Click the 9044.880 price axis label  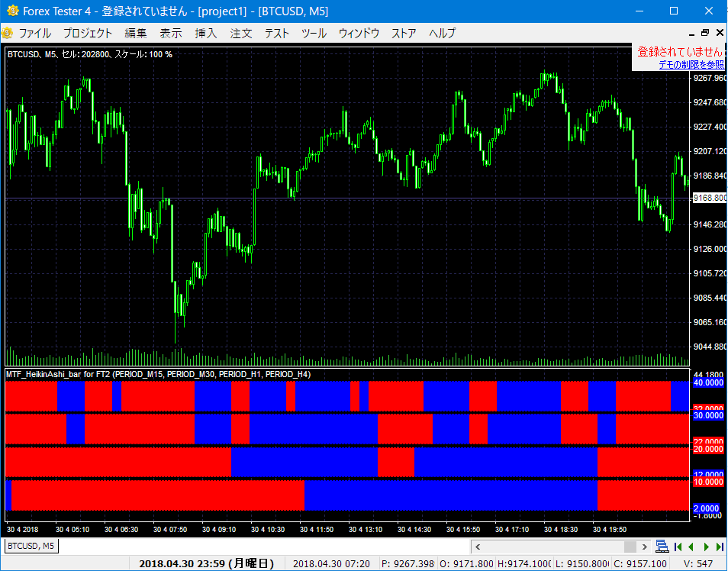tap(710, 347)
